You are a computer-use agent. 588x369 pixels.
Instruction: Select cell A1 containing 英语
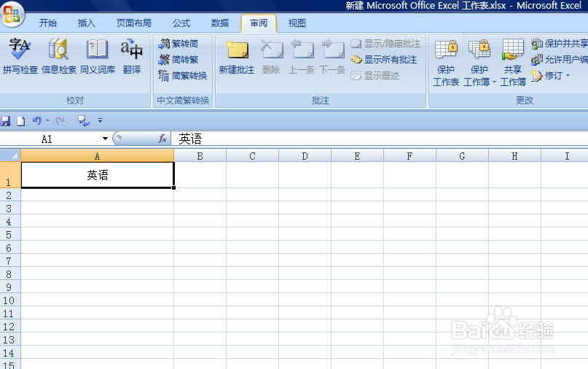(98, 175)
